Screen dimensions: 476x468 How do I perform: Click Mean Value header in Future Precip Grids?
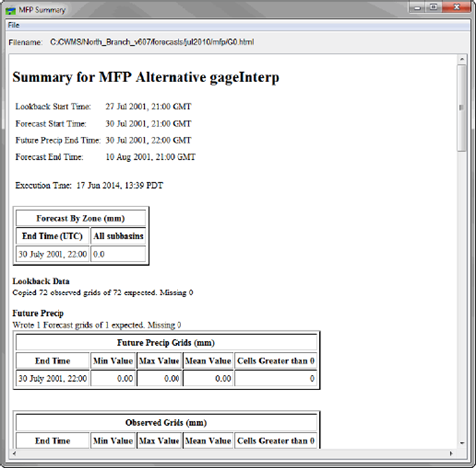(208, 361)
